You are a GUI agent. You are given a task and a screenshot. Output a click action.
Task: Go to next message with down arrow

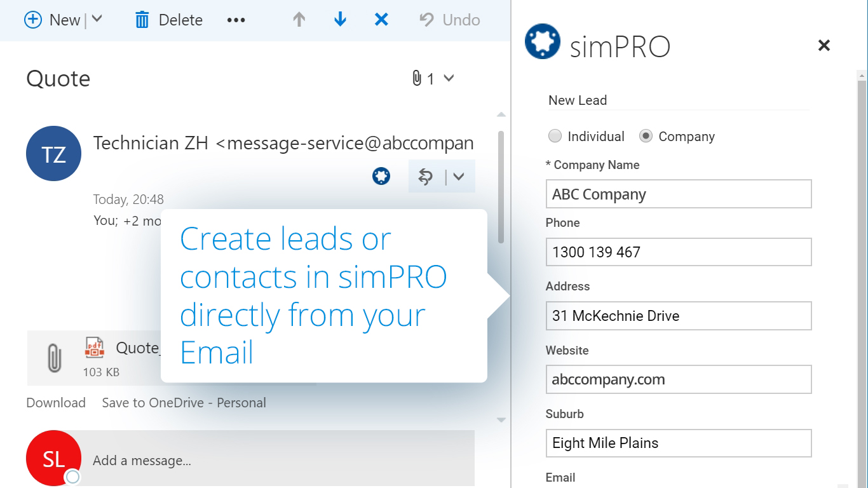tap(340, 20)
